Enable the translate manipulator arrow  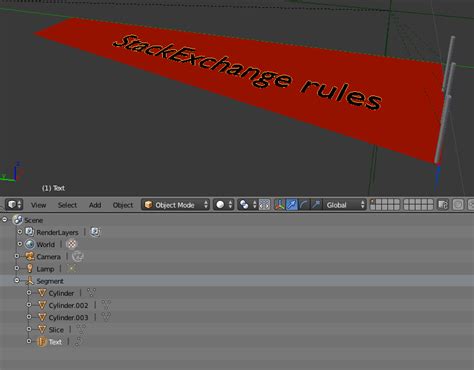[292, 205]
